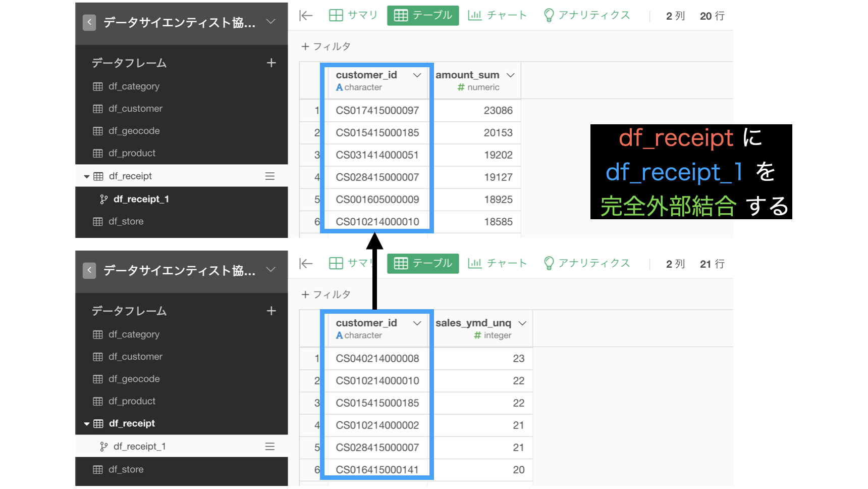Screen dimensions: 868x489
Task: Switch to サマリ tab in upper view
Action: click(353, 15)
